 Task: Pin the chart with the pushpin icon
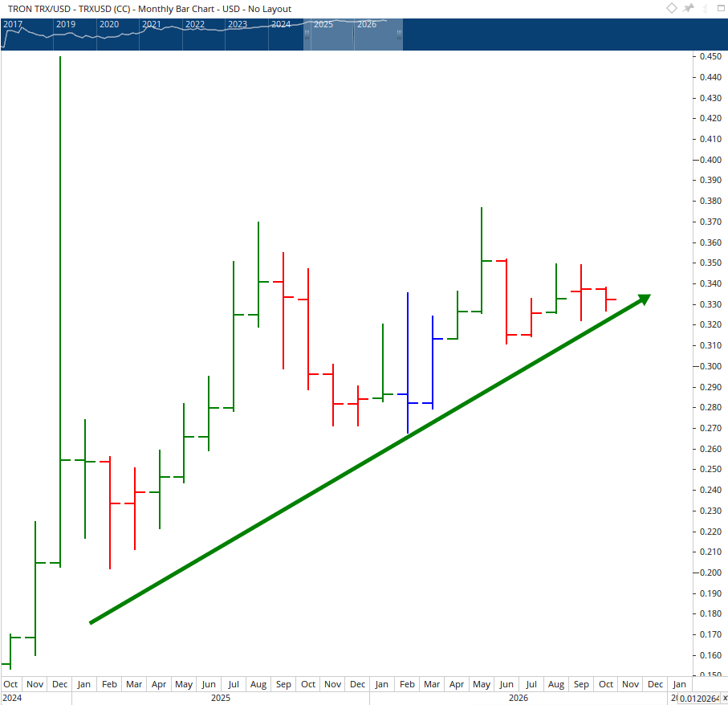689,8
